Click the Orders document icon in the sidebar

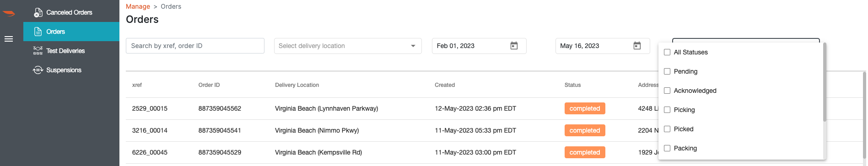(38, 32)
